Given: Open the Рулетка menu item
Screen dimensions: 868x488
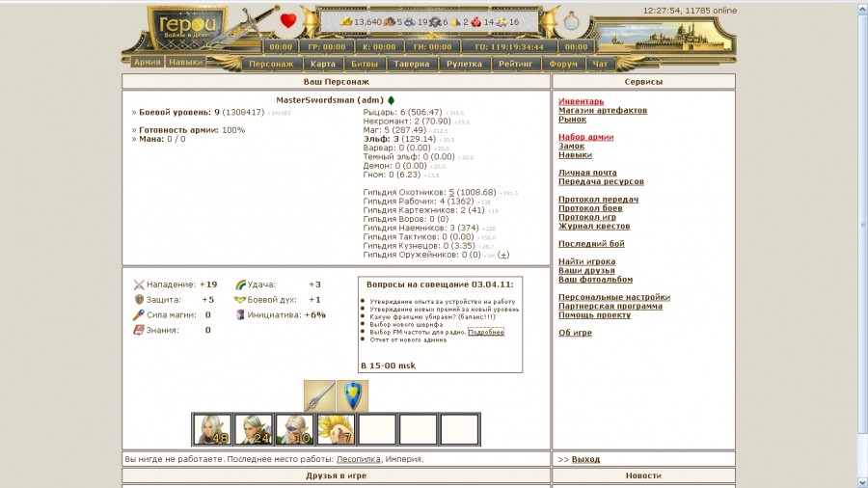Looking at the screenshot, I should [465, 65].
